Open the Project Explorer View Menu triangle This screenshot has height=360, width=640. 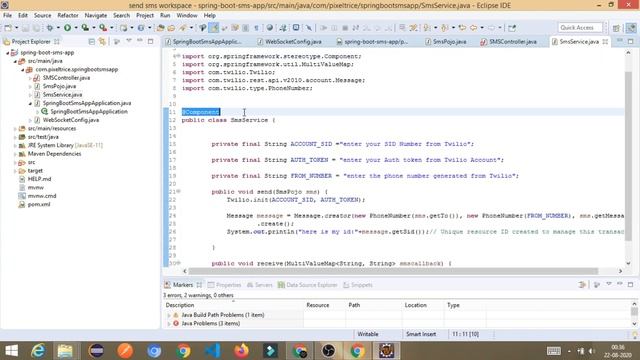(129, 41)
